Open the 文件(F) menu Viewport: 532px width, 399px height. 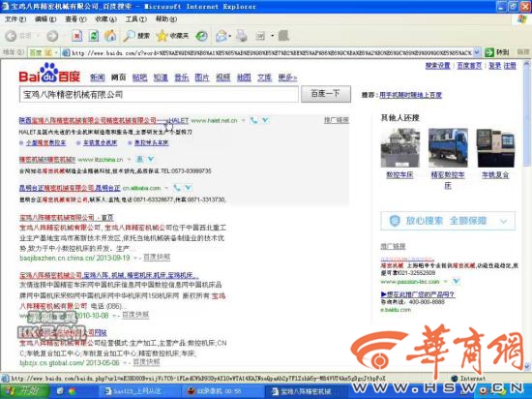(x=15, y=19)
